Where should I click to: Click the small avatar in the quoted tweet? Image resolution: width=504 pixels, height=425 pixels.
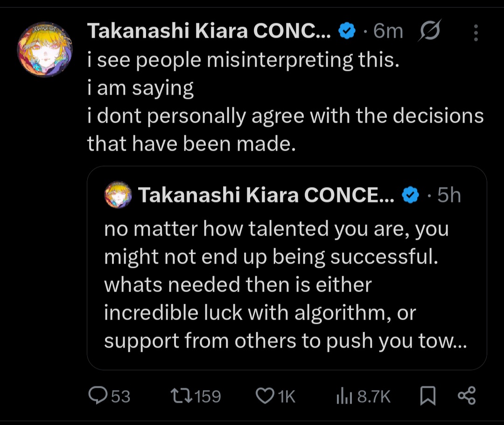point(118,195)
